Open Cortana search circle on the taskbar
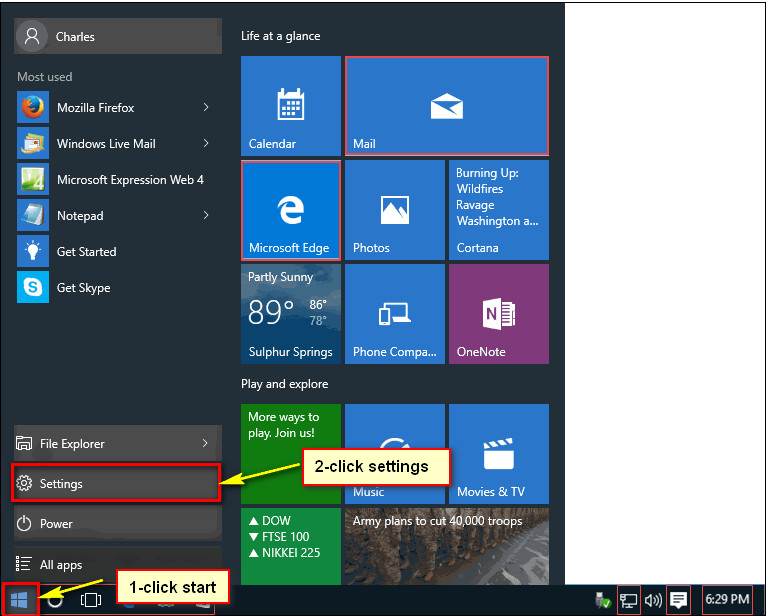 [55, 600]
